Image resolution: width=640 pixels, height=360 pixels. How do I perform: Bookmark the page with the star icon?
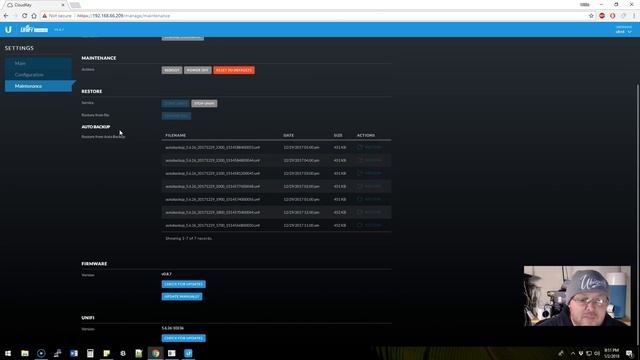pyautogui.click(x=591, y=16)
